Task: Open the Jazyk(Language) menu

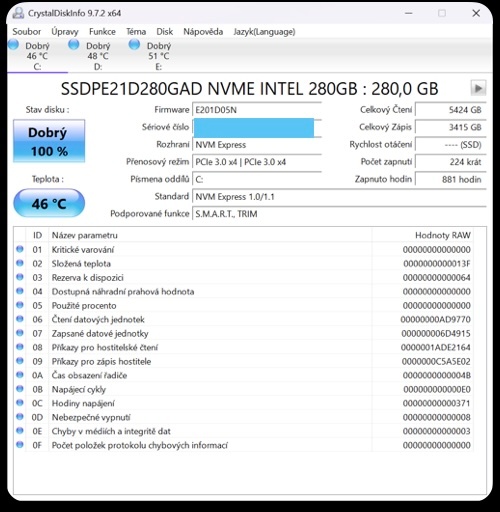Action: point(264,32)
